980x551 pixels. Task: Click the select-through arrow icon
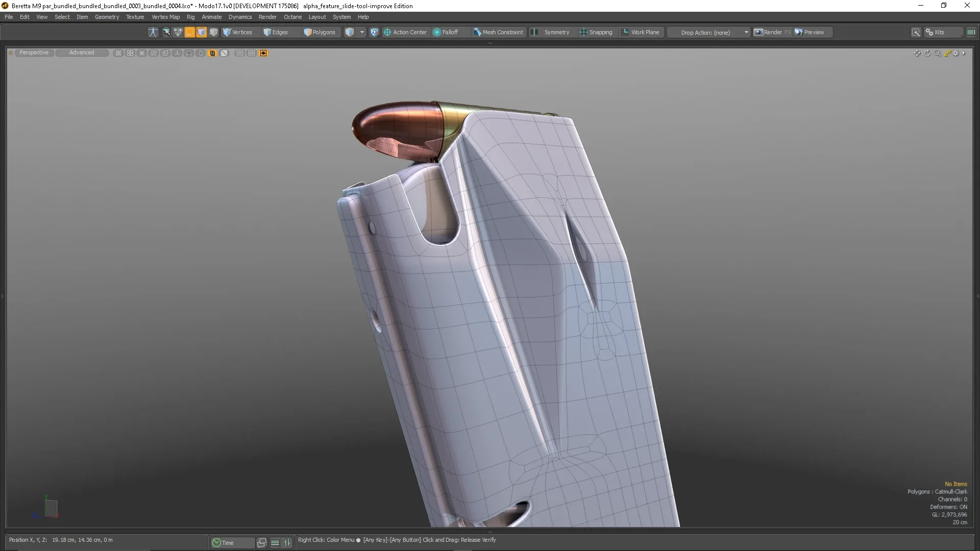click(x=166, y=32)
